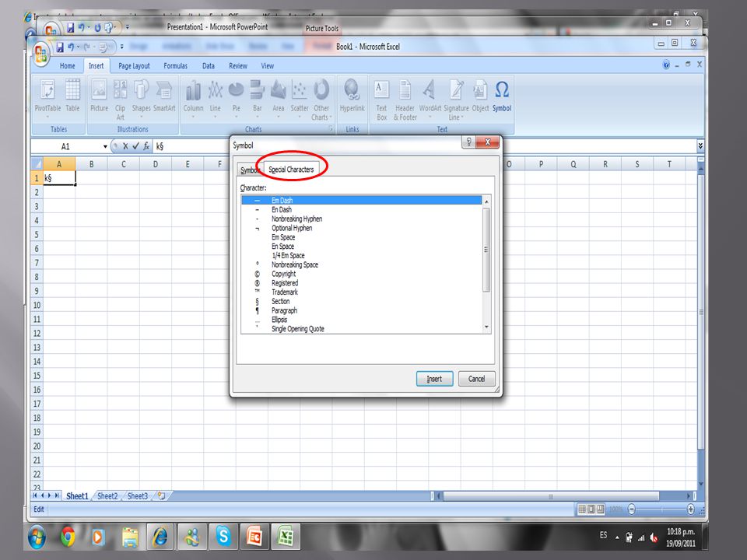Open the Formulas ribbon tab
This screenshot has width=747, height=560.
coord(175,65)
